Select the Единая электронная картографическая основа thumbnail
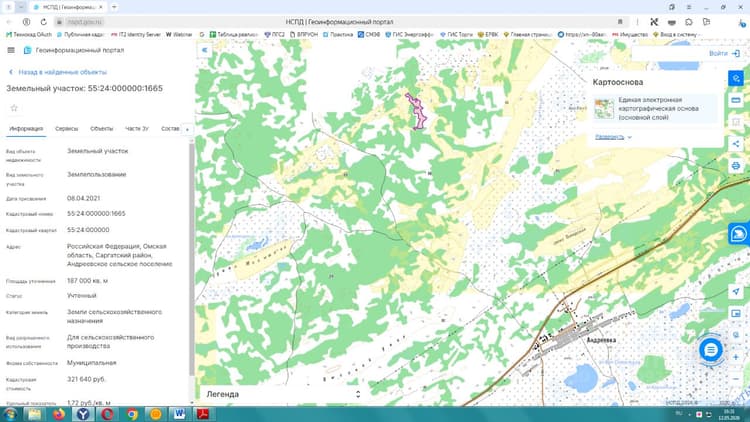Screen dimensions: 750x422 pyautogui.click(x=604, y=108)
